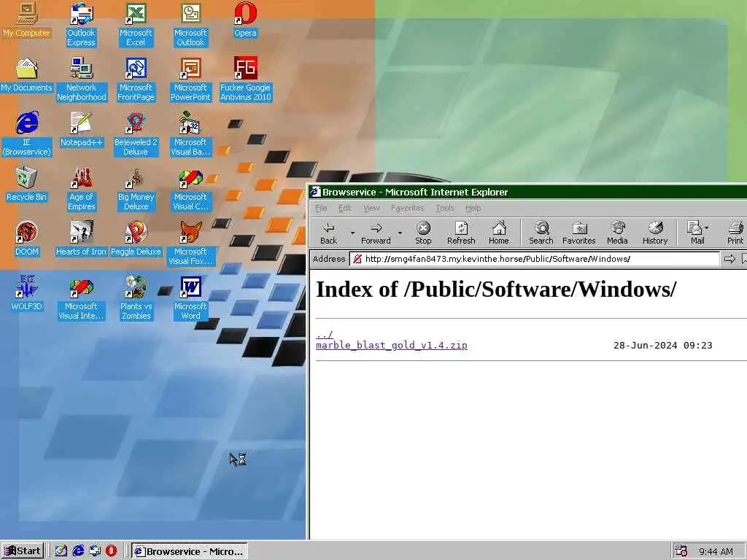Click the Address bar URL field
Viewport: 747px width, 560px height.
point(534,259)
